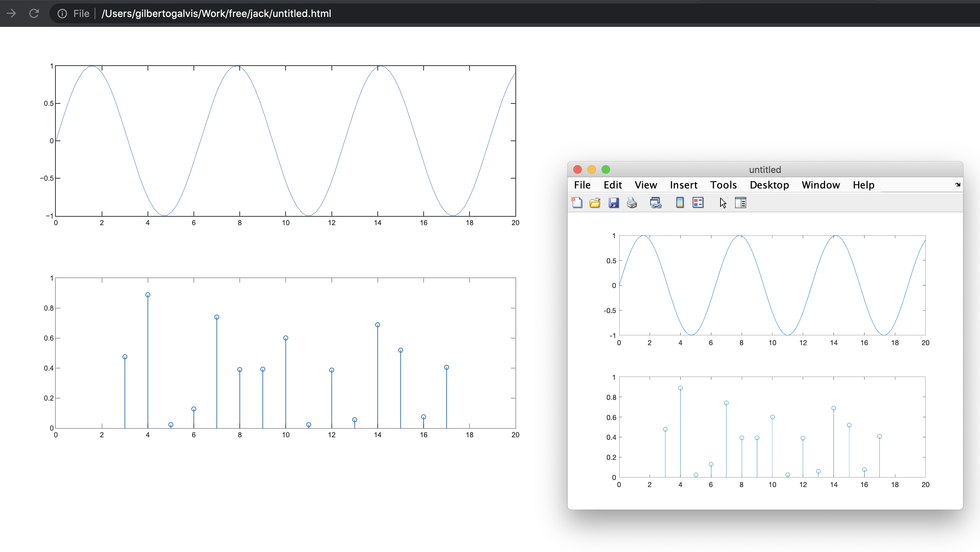
Task: Zoom the untitled figure window with green button
Action: 606,169
